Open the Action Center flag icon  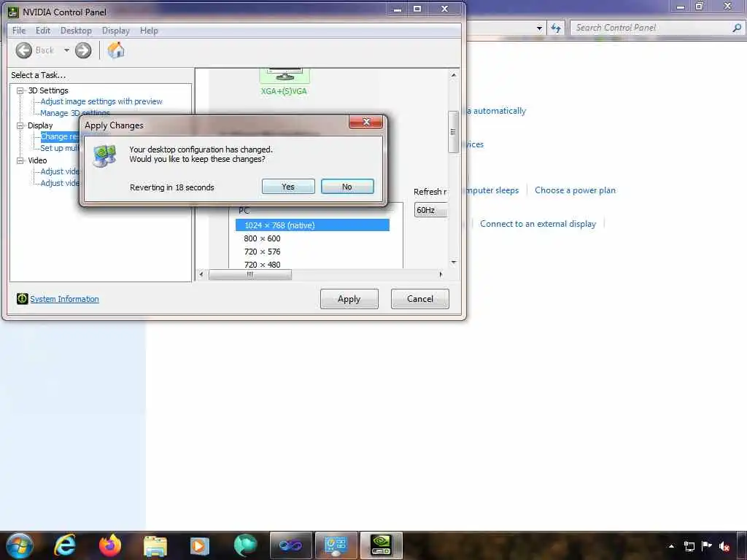(x=706, y=546)
